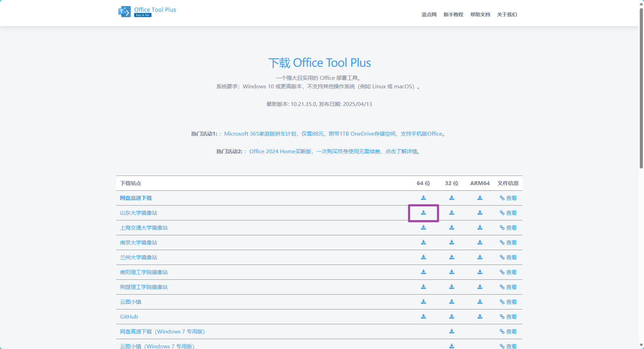Download 64-bit from 南阳理工学院镜像站

(x=423, y=272)
